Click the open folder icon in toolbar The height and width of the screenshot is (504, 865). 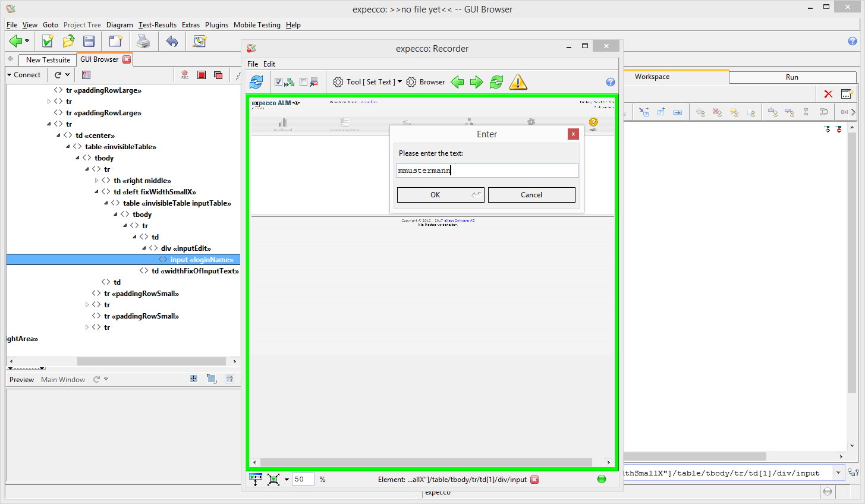tap(68, 41)
